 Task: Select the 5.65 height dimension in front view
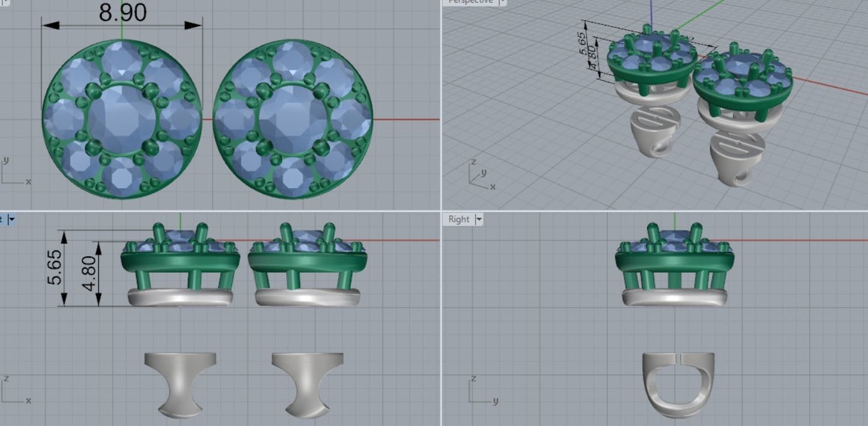pyautogui.click(x=55, y=268)
